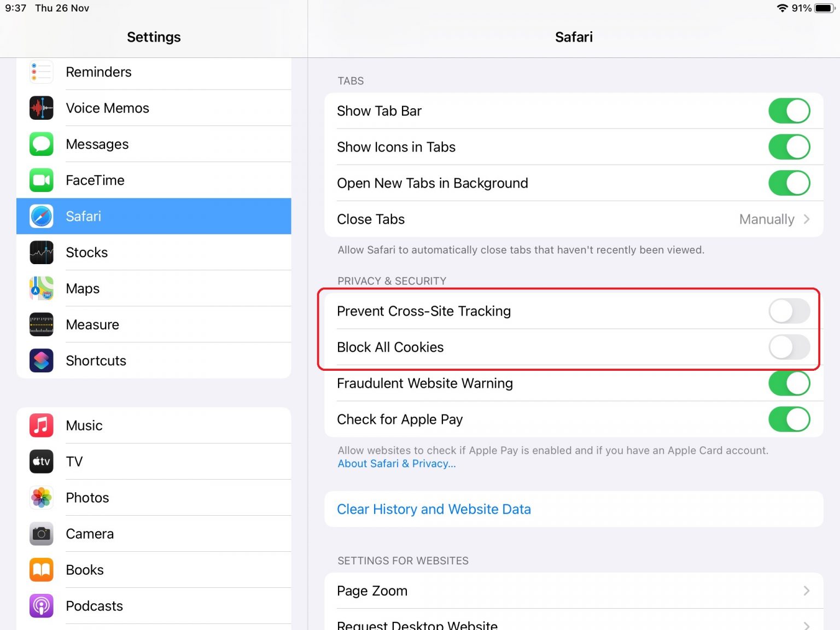Tap the Podcasts purple icon
This screenshot has height=630, width=840.
(x=42, y=606)
